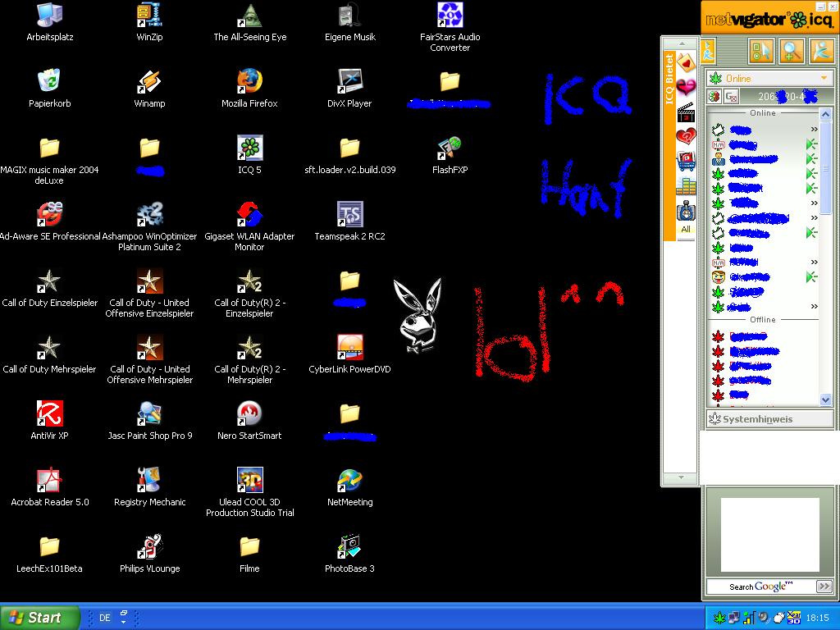Select the Registry Mechanic shortcut

(149, 487)
